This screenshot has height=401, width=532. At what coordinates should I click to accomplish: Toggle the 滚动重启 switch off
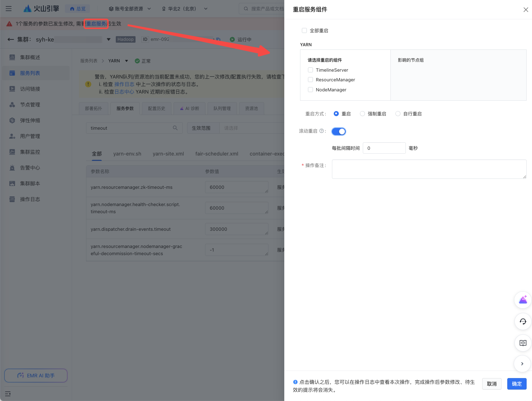click(x=339, y=132)
